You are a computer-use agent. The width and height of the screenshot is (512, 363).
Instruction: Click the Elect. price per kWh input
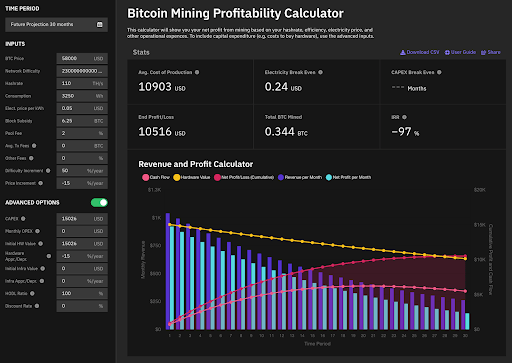[82, 108]
